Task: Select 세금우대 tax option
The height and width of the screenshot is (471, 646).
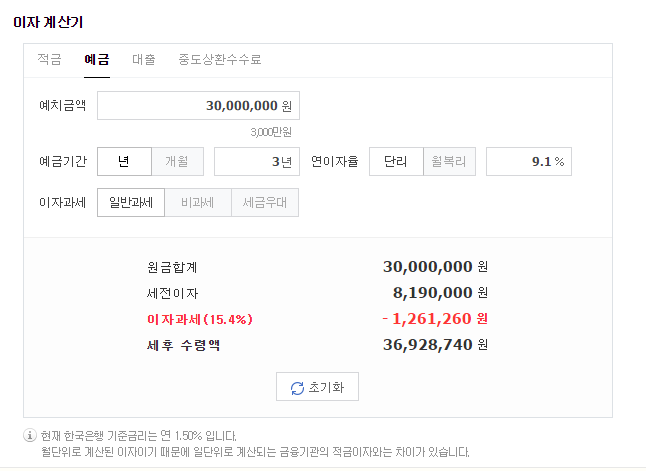Action: [x=265, y=202]
